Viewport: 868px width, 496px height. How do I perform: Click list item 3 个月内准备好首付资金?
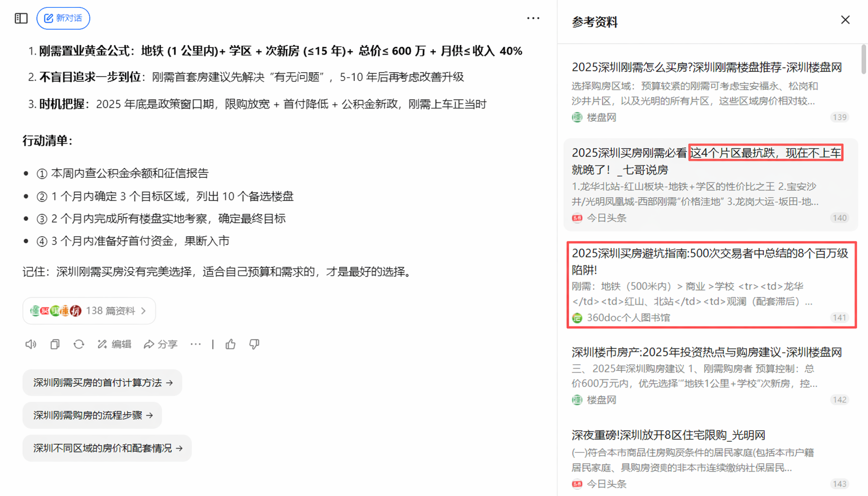click(x=133, y=241)
